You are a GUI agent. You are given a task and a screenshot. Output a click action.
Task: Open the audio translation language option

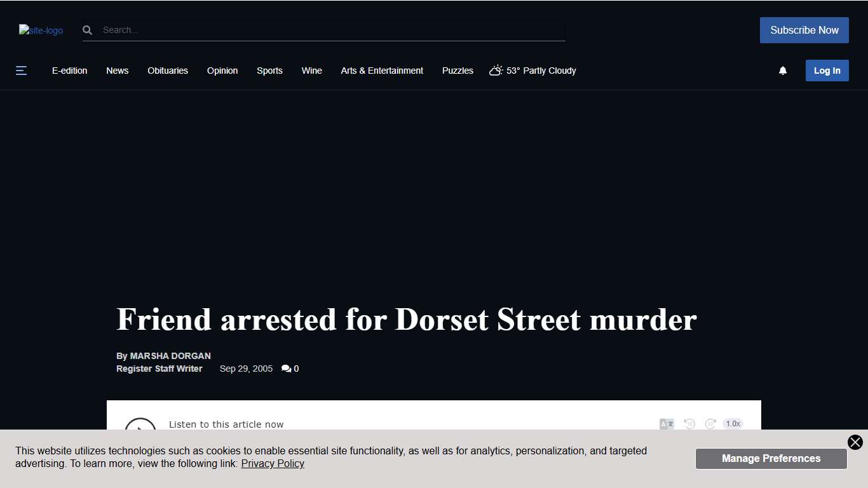tap(667, 423)
